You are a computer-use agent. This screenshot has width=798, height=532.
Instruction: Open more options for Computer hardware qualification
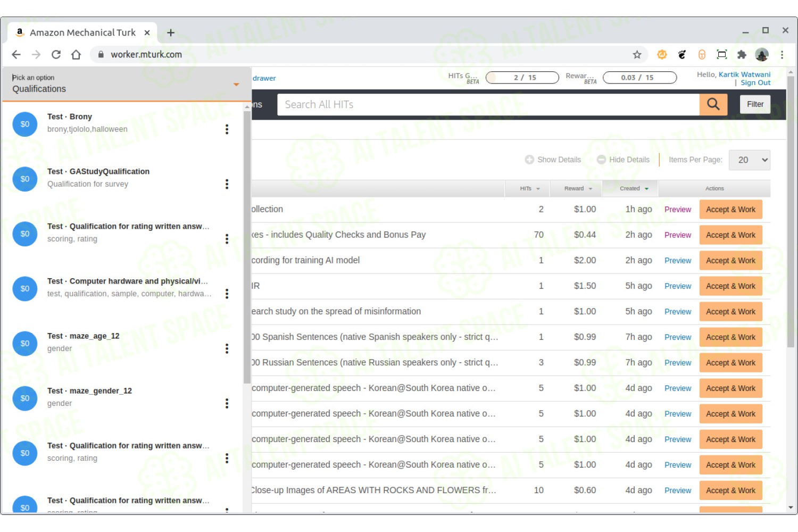click(227, 294)
